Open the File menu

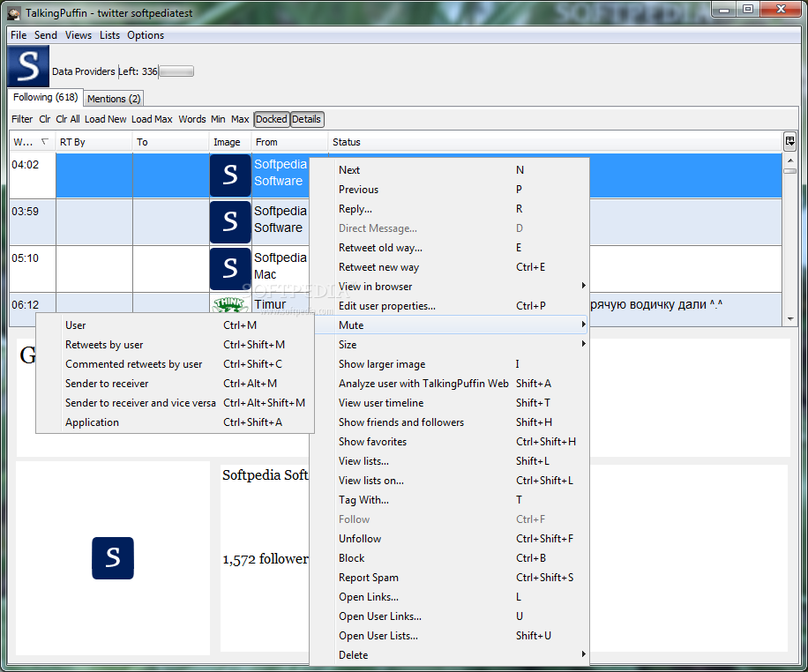[19, 35]
